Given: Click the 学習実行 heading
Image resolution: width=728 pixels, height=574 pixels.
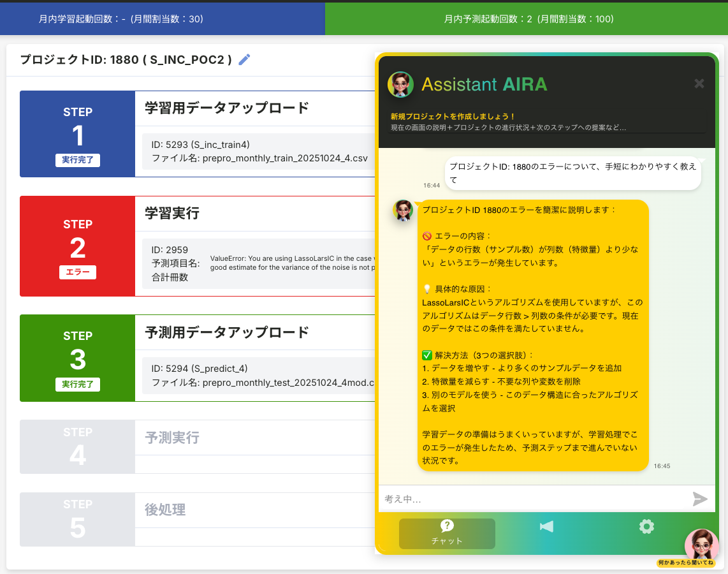Looking at the screenshot, I should [172, 213].
